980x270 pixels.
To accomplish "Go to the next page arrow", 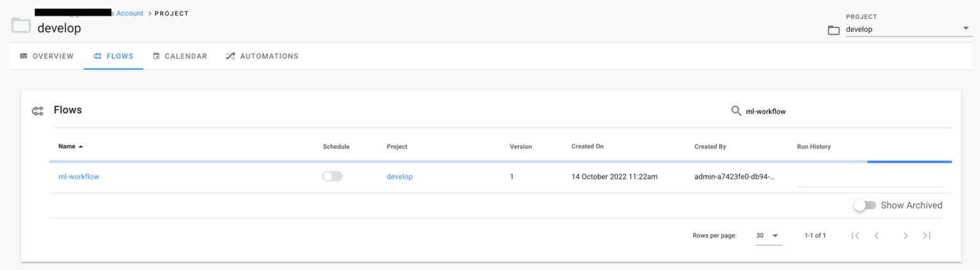I will [905, 236].
